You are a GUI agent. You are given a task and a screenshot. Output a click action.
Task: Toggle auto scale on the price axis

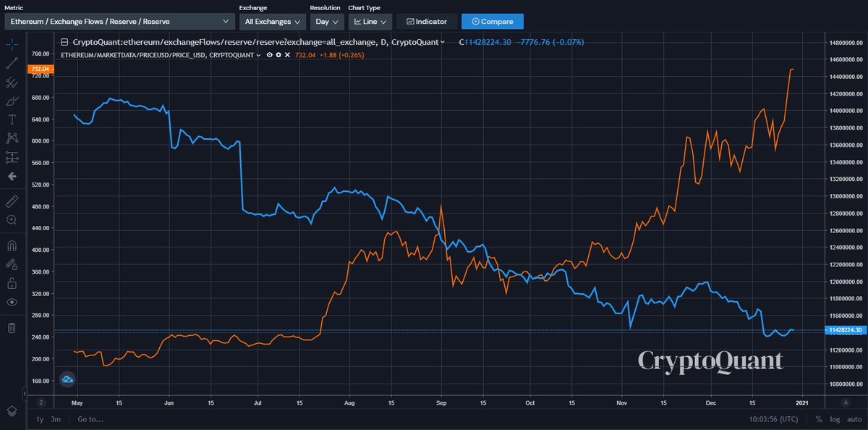[854, 418]
